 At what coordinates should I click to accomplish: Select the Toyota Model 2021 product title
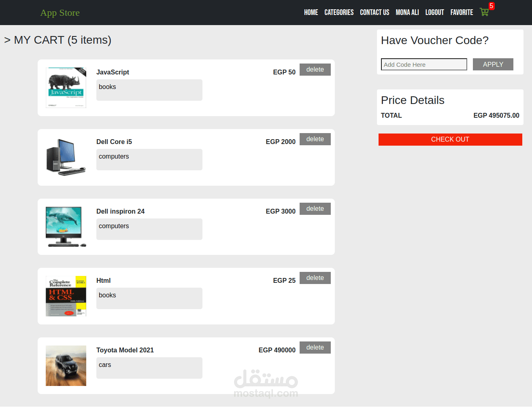click(x=125, y=350)
